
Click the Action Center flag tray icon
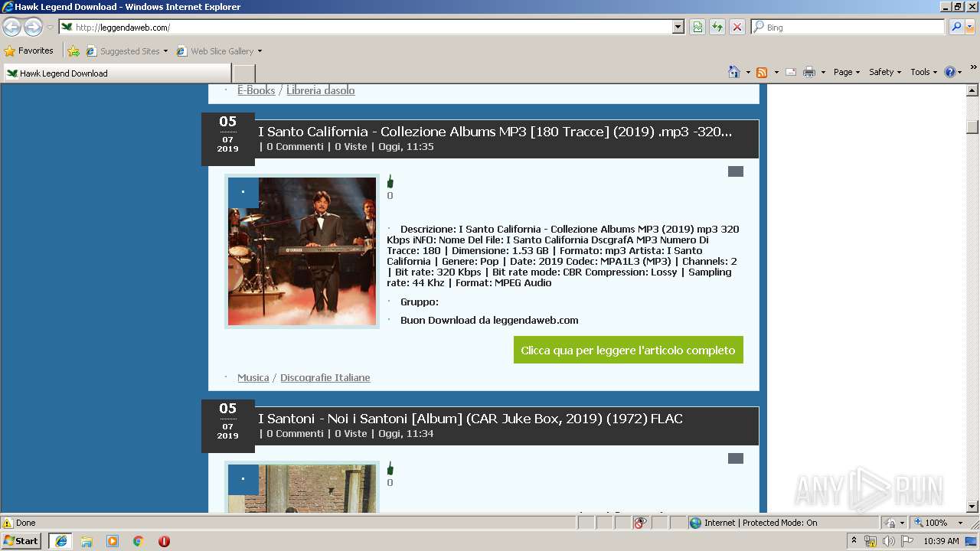907,541
